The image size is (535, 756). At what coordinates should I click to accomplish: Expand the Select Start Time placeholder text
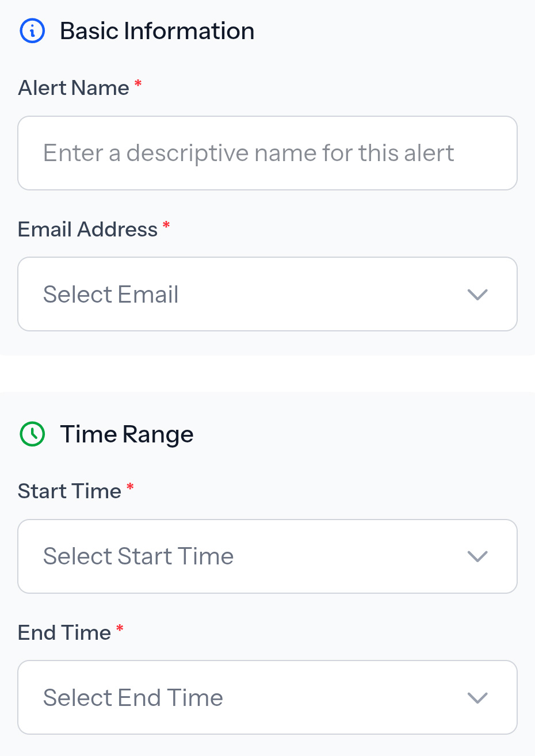coord(139,556)
